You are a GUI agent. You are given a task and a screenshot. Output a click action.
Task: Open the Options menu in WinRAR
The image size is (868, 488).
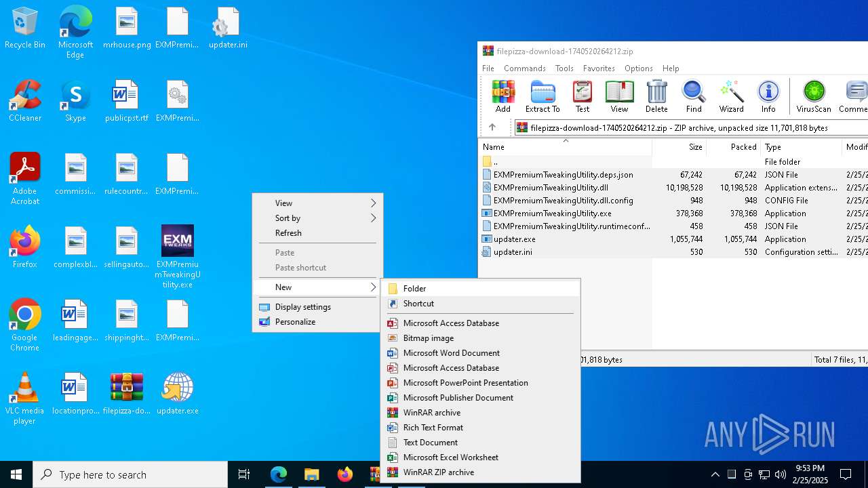639,68
